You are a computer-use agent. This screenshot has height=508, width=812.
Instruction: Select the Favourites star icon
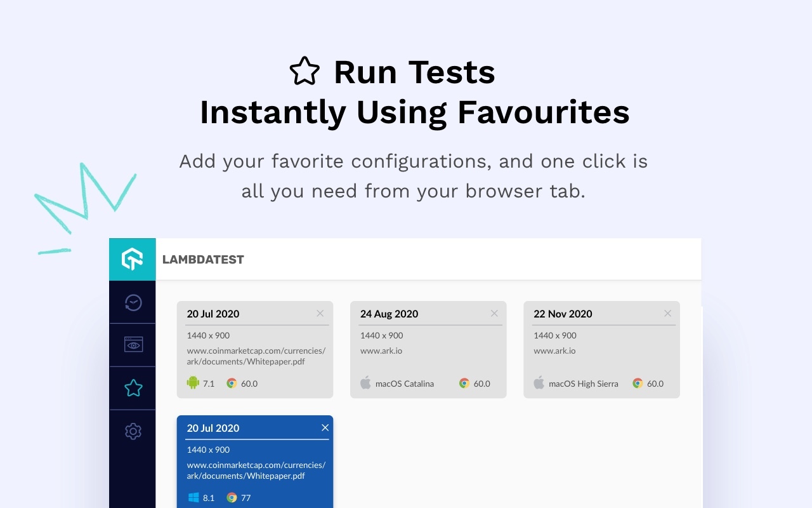point(133,388)
